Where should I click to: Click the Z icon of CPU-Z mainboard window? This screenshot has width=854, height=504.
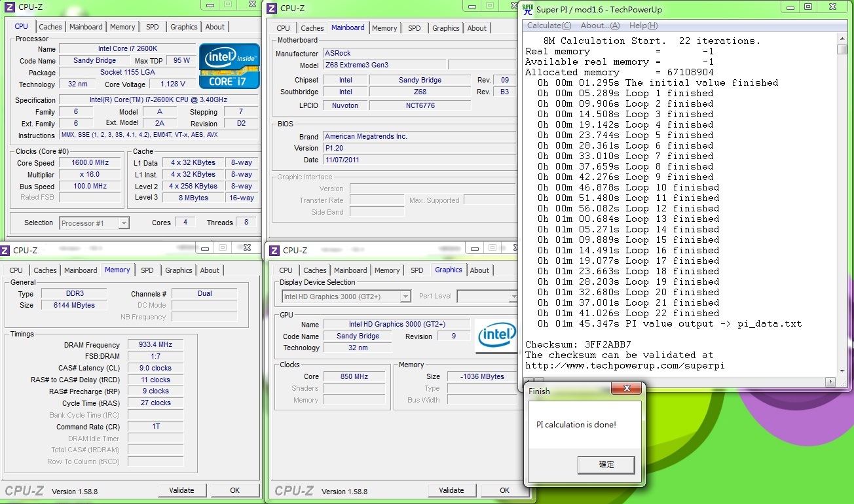[x=272, y=8]
